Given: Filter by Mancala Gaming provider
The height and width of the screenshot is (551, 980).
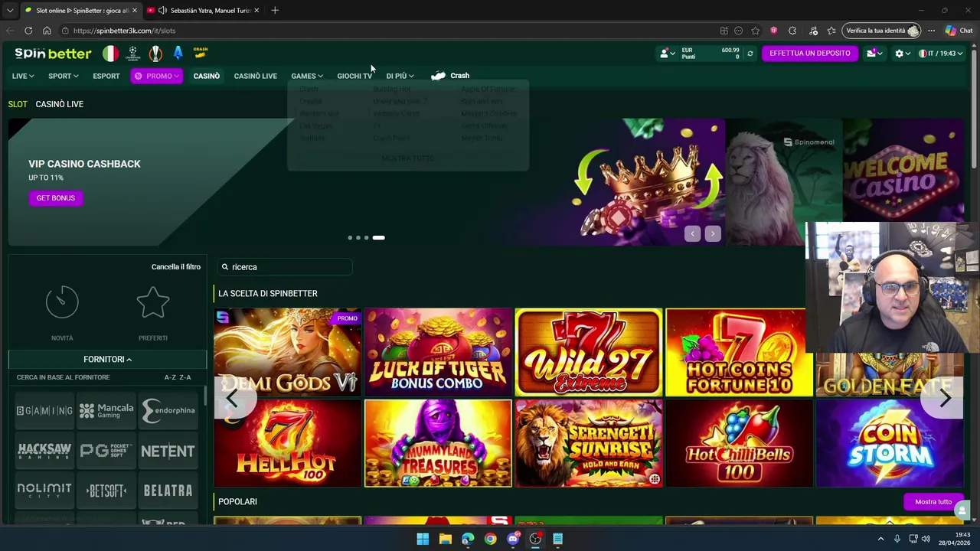Looking at the screenshot, I should pos(106,411).
